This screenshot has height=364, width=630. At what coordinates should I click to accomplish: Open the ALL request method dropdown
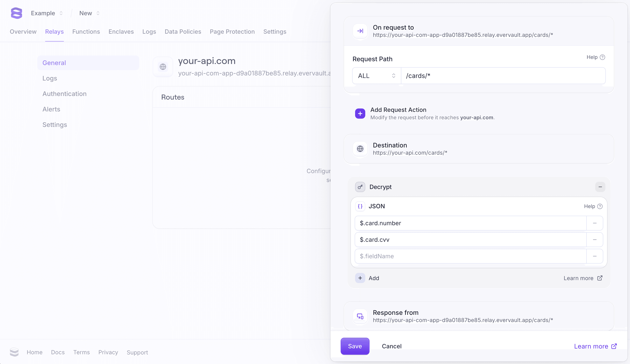click(377, 76)
